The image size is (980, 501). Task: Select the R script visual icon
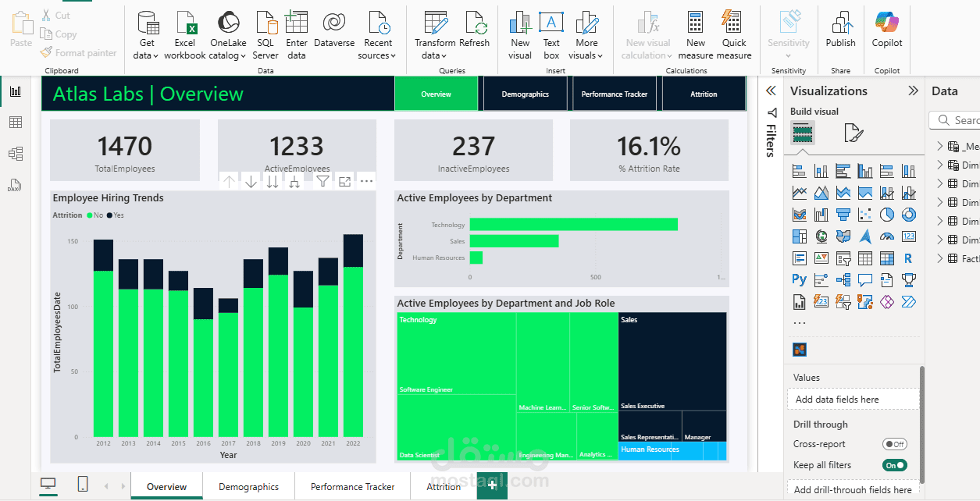(909, 258)
